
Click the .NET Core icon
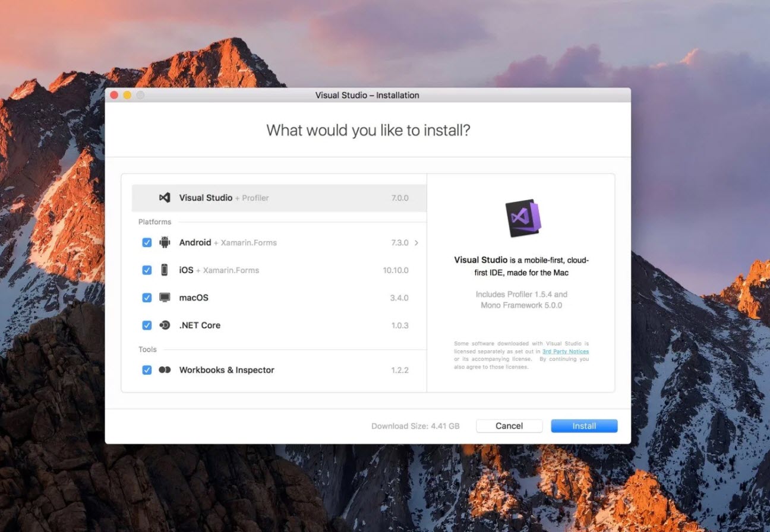165,325
